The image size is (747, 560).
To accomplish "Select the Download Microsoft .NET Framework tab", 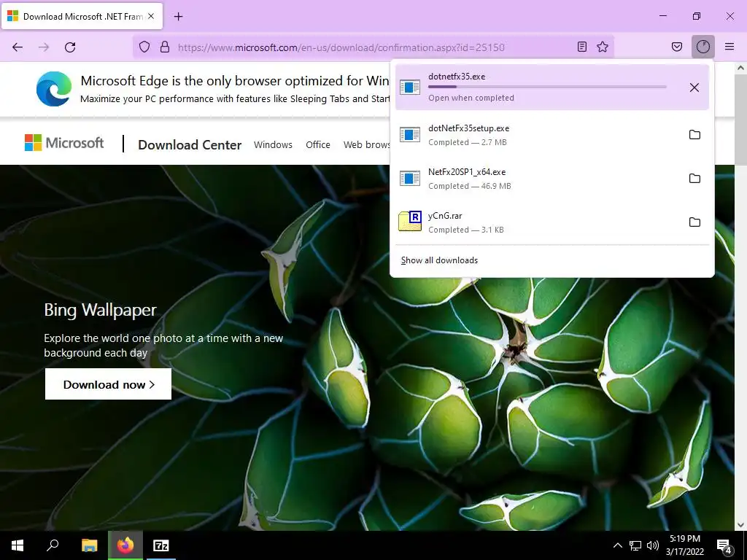I will tap(82, 17).
